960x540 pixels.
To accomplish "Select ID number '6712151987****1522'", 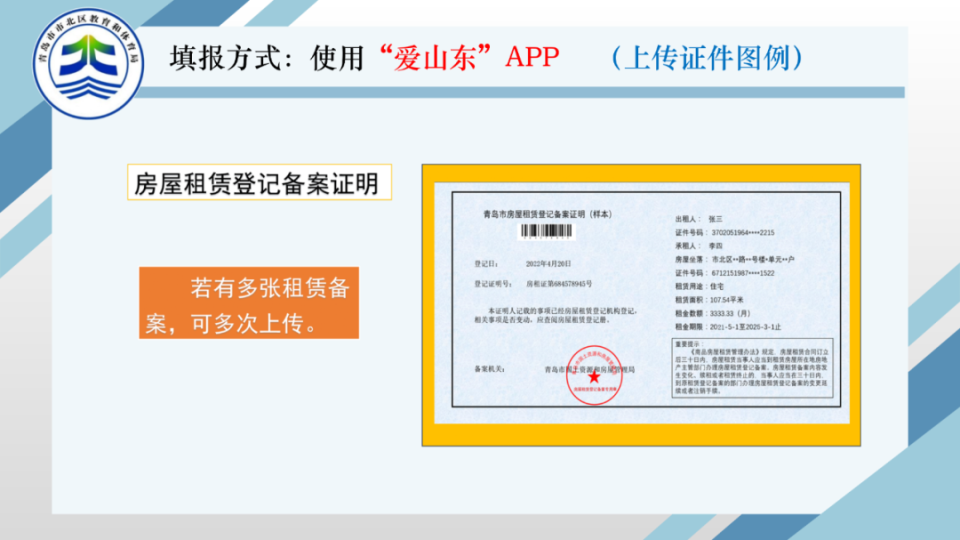I will point(742,273).
